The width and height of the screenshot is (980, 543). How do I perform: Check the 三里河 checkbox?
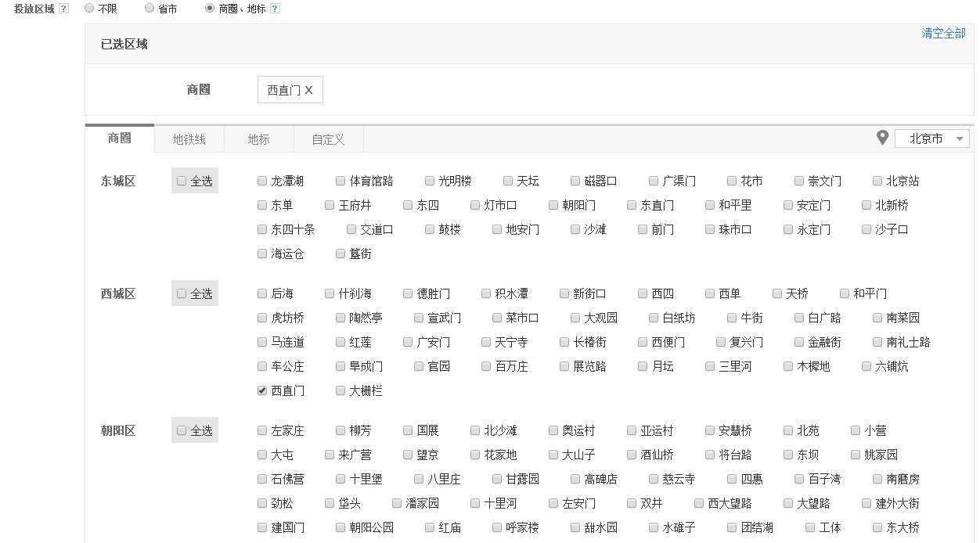coord(710,366)
